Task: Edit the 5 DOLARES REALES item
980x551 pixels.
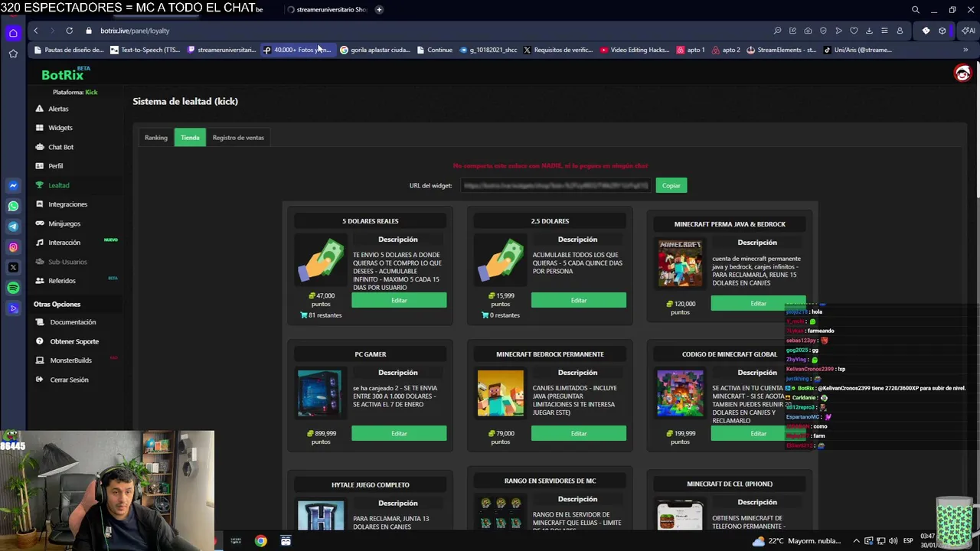Action: click(x=399, y=300)
